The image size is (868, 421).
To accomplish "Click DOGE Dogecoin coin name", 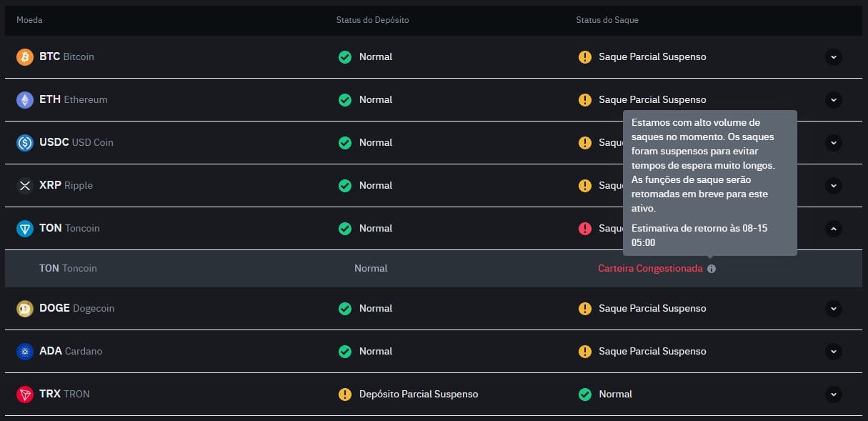I will click(x=76, y=308).
